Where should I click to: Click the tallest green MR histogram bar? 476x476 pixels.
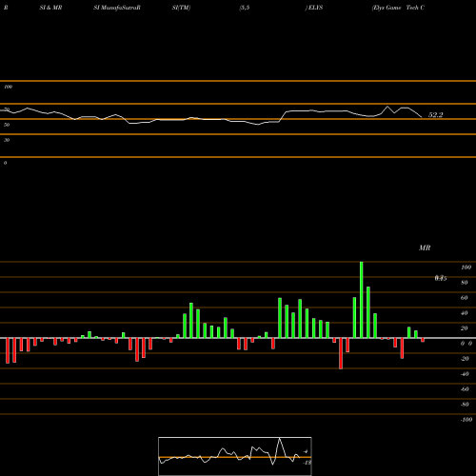(x=362, y=300)
